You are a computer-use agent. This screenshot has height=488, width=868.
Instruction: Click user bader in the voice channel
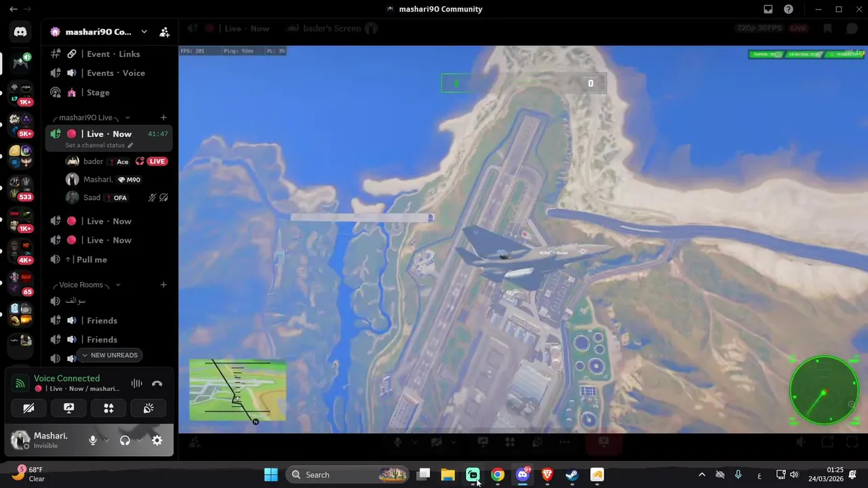tap(93, 161)
